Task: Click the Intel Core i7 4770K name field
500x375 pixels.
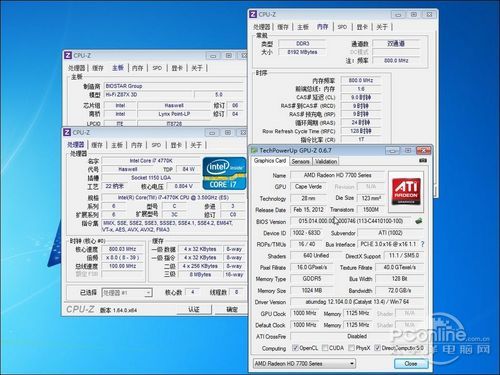Action: [x=151, y=161]
